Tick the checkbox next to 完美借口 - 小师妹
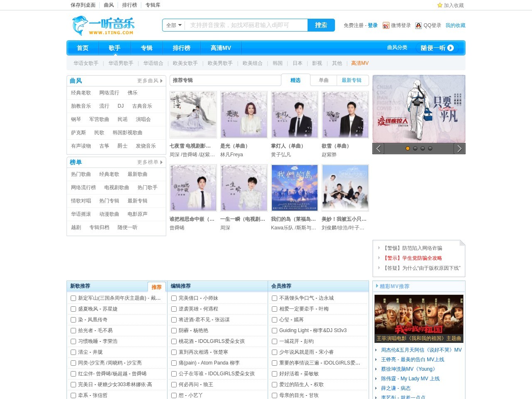 pos(174,298)
